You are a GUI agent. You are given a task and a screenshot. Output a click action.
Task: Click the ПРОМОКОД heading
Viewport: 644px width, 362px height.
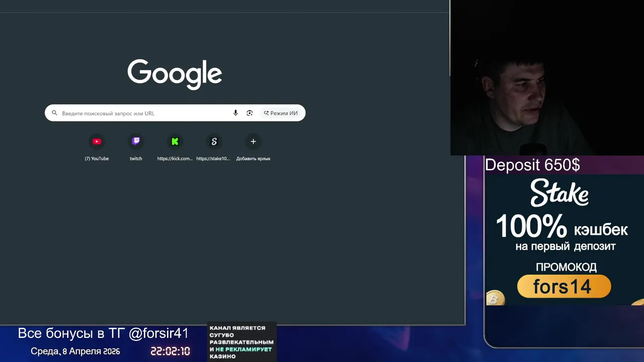click(x=566, y=267)
